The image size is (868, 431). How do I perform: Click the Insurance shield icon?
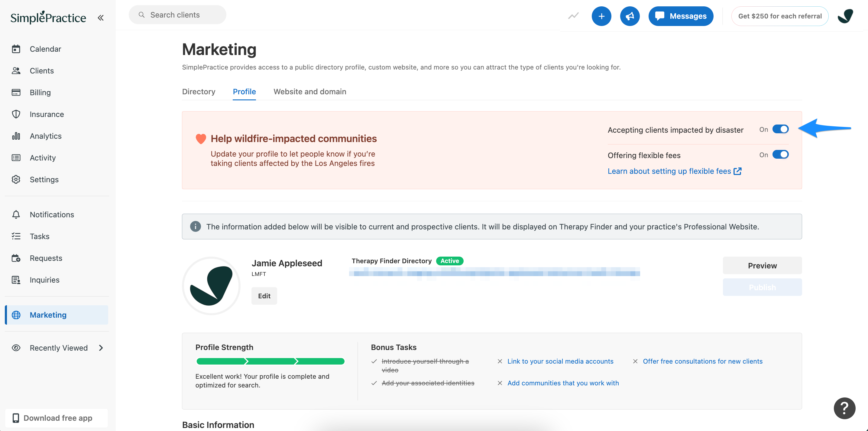16,114
